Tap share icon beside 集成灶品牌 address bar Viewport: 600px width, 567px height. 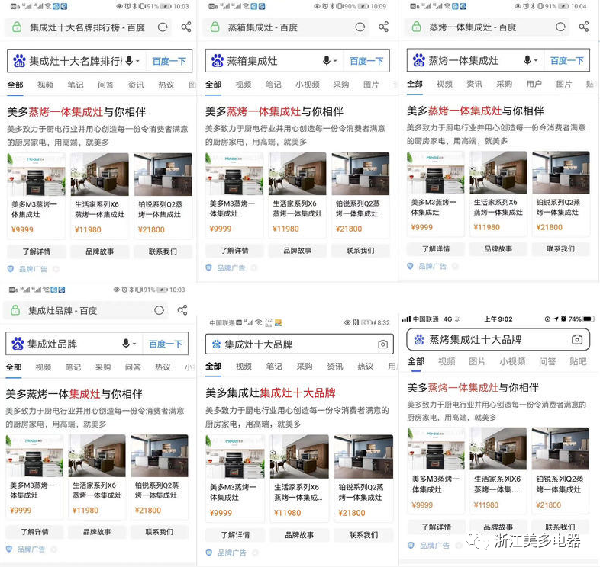[183, 310]
